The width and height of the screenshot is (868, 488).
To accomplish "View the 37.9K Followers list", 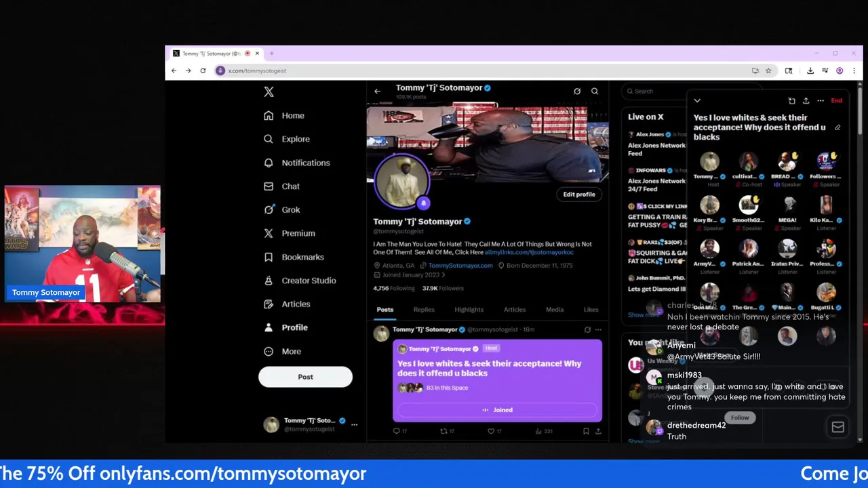I will (443, 288).
